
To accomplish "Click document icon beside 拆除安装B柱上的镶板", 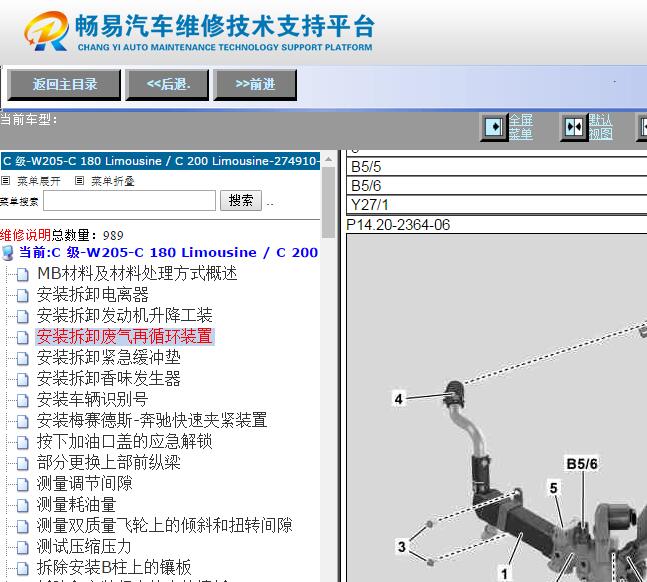I will coord(23,568).
